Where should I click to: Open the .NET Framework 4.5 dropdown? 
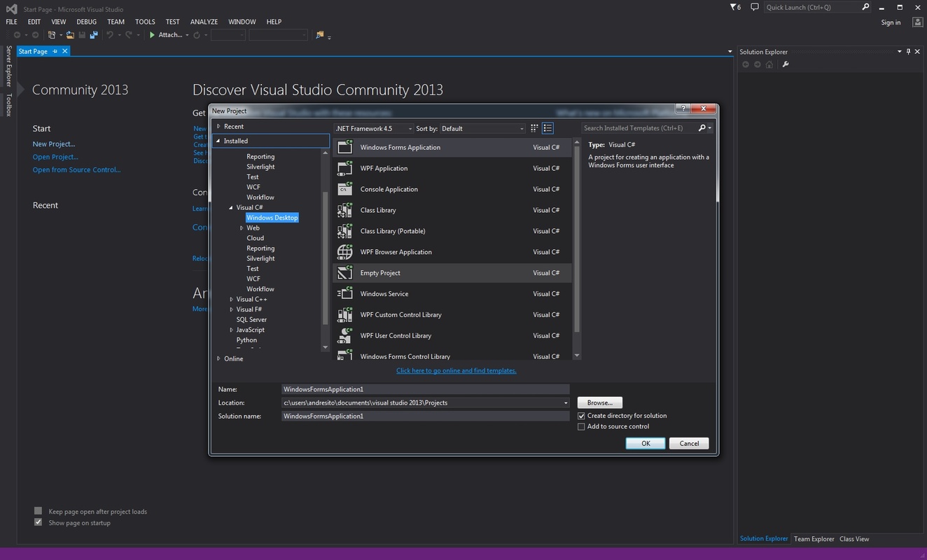pos(374,129)
